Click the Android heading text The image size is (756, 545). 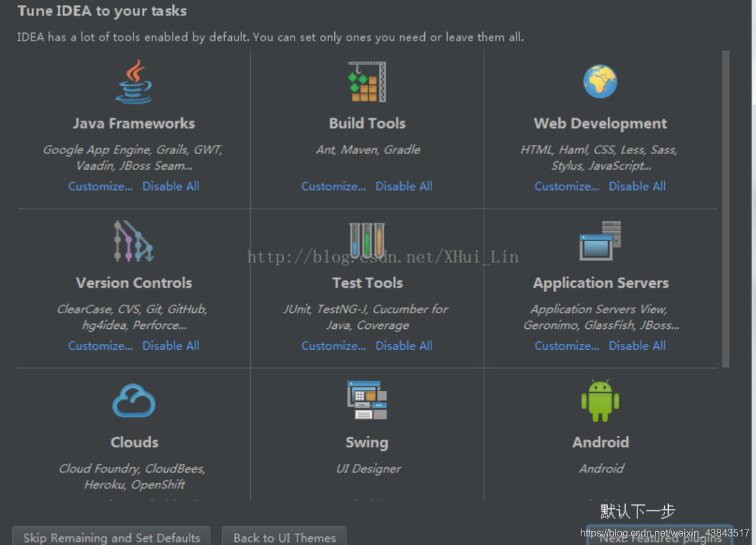(601, 442)
